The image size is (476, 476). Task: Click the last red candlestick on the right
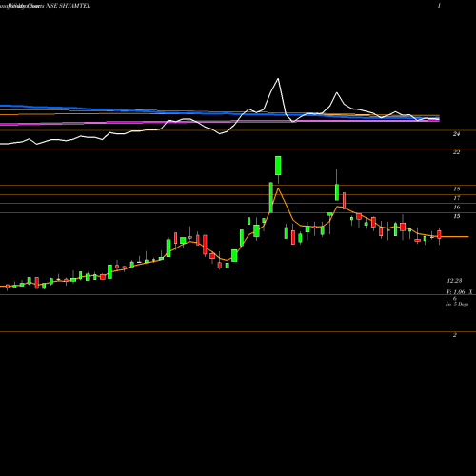(439, 234)
